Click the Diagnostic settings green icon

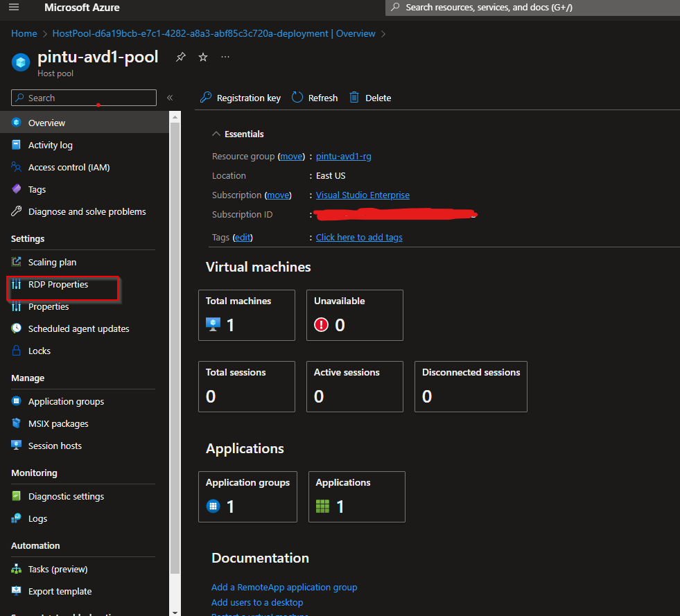point(16,496)
